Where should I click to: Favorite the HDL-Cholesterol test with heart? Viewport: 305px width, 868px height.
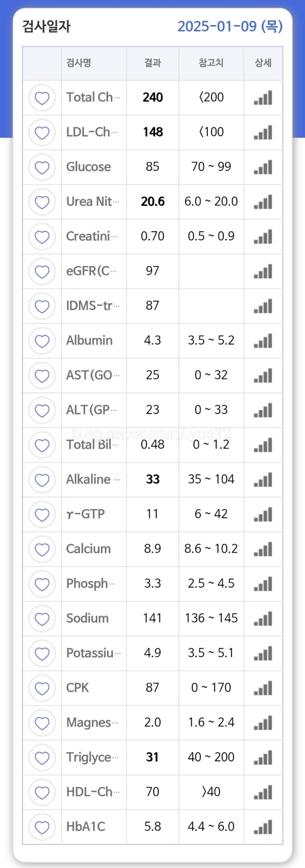pyautogui.click(x=42, y=792)
